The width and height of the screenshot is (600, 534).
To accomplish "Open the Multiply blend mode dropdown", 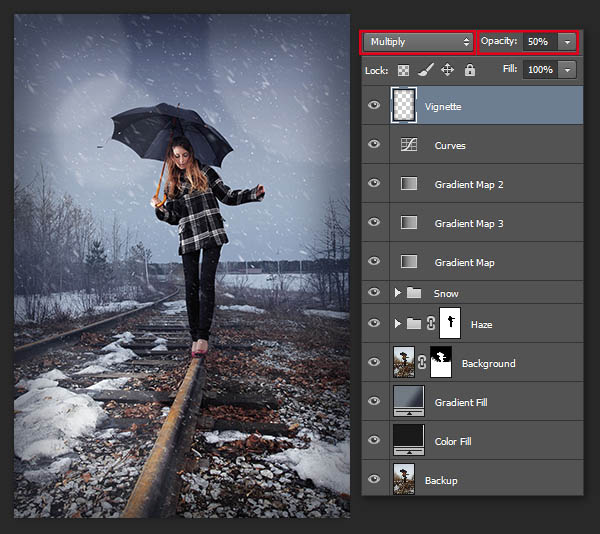I will click(418, 42).
